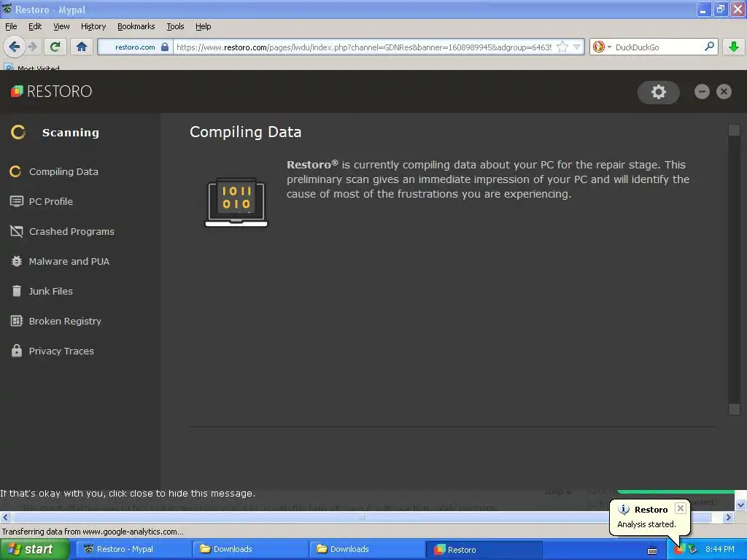Click the PC Profile icon

[16, 201]
